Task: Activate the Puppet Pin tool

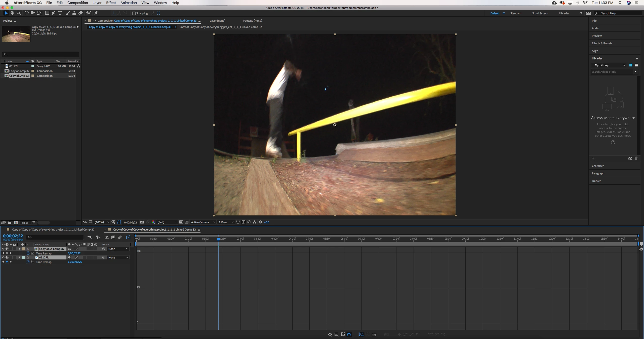Action: [x=96, y=13]
